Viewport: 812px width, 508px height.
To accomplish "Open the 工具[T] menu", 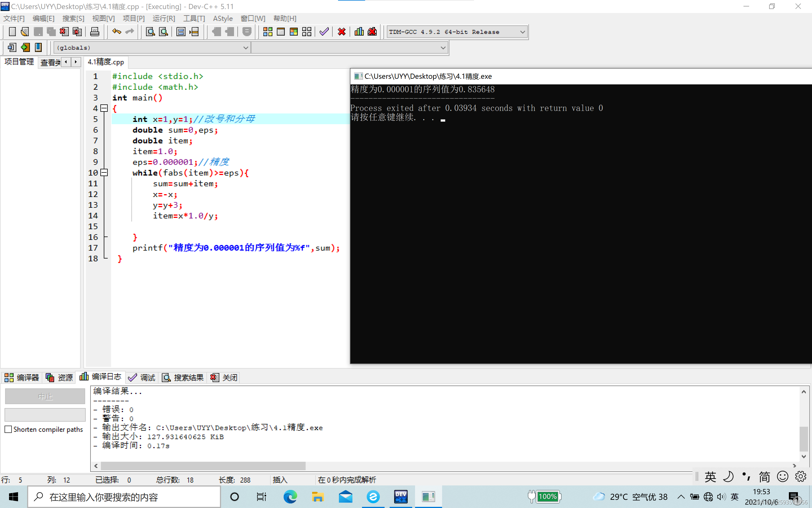I will click(x=194, y=18).
